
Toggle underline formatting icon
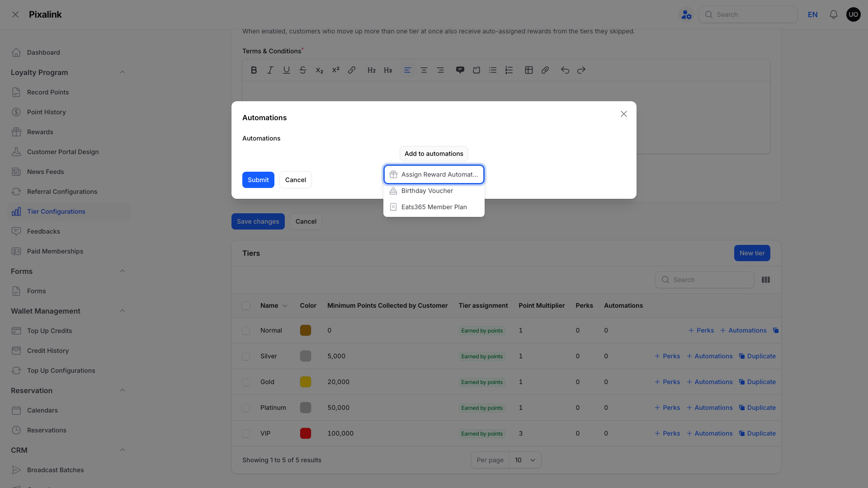point(286,70)
